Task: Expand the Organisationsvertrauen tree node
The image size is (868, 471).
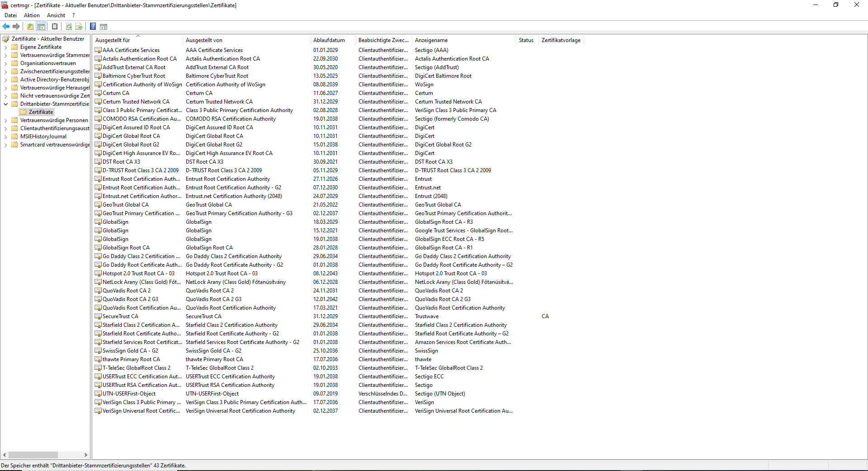Action: click(5, 63)
